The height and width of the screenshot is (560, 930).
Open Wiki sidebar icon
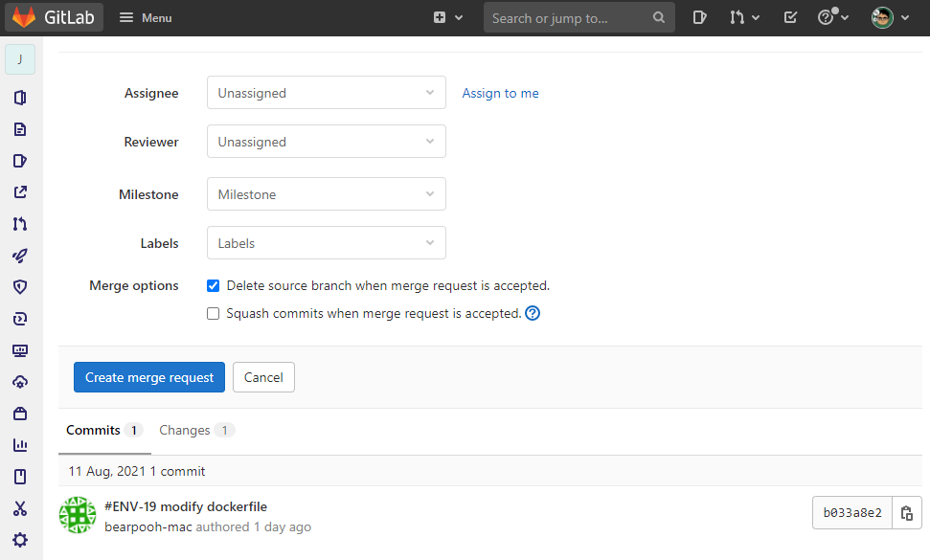coord(20,477)
